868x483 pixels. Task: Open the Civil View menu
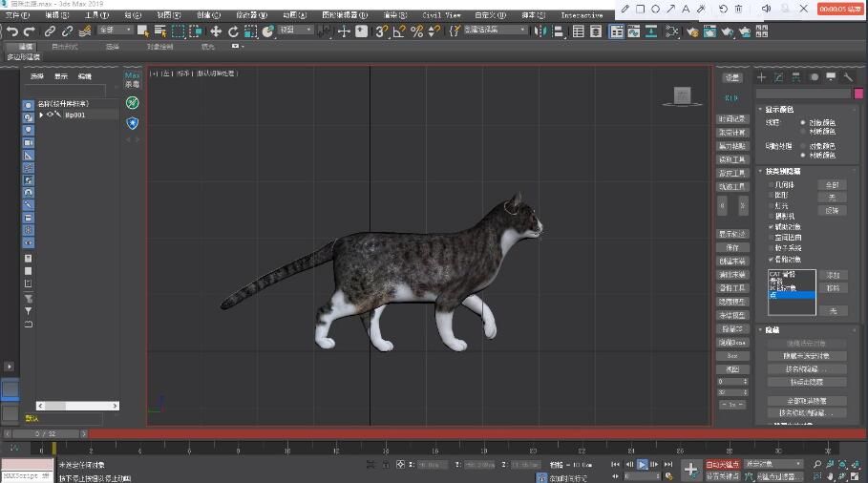(441, 15)
